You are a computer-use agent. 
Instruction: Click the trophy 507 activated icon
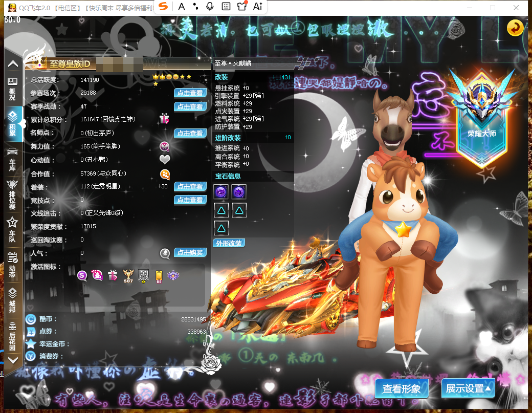(128, 276)
